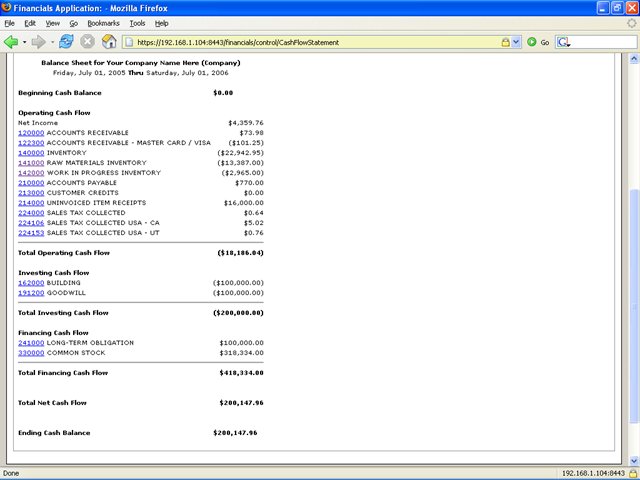This screenshot has height=480, width=640.
Task: Expand the address bar URL dropdown
Action: pos(515,42)
